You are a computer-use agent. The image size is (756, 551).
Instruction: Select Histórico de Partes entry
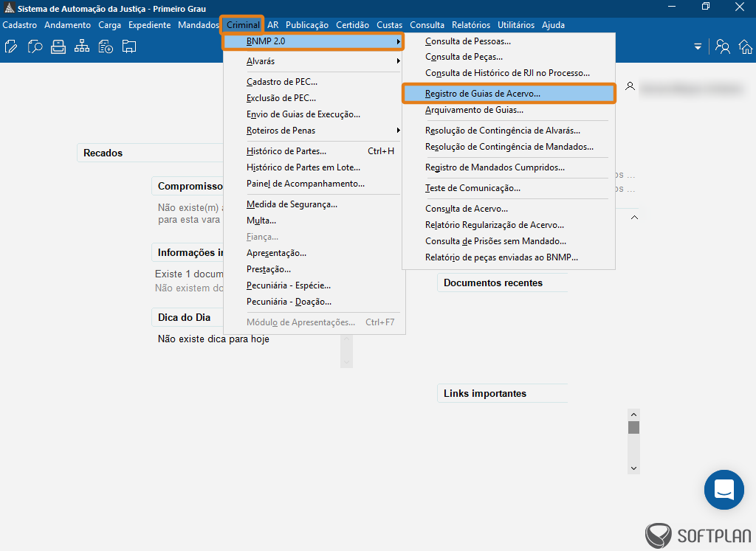[313, 151]
